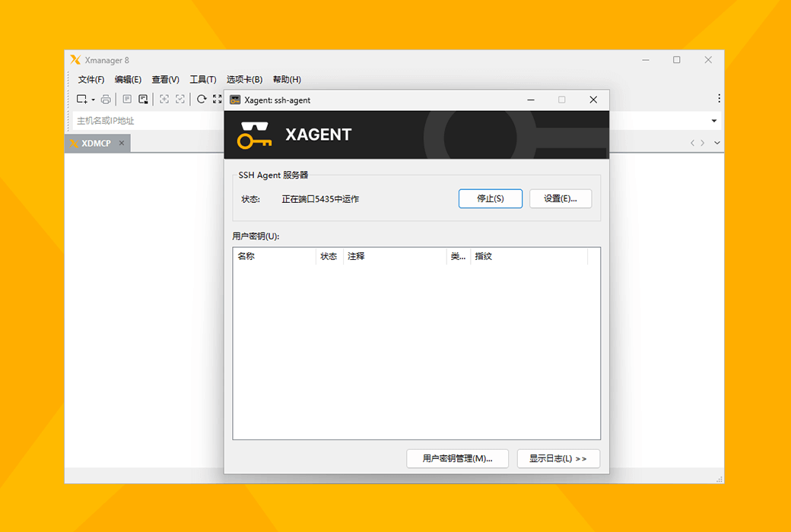Click the dashed frame checkmark icon in toolbar
The image size is (791, 532).
tap(180, 100)
